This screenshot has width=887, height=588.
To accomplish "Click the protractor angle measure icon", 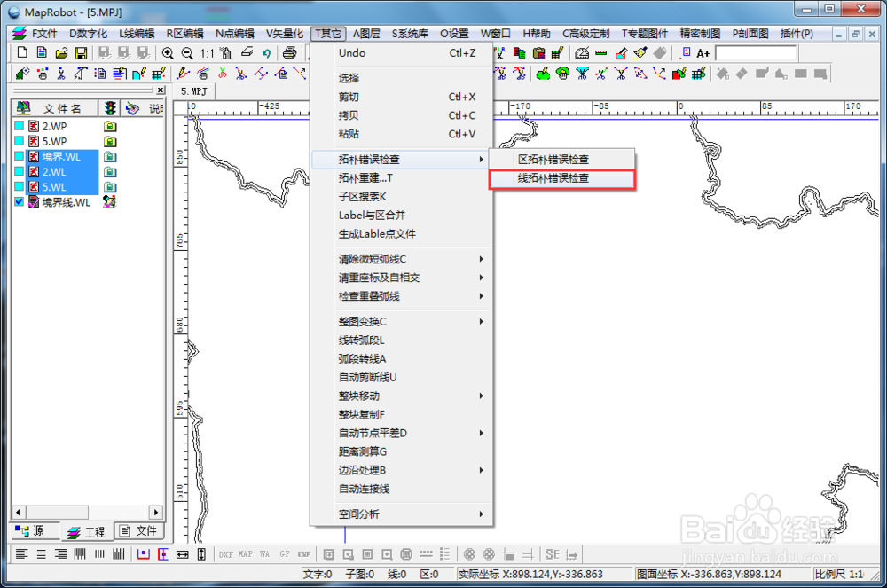I will coord(582,53).
